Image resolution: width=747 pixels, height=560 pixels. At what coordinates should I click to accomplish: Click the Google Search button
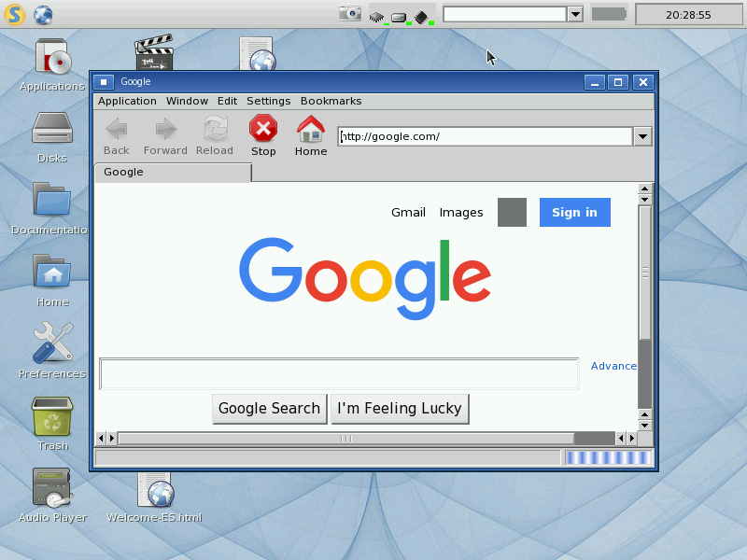(270, 409)
